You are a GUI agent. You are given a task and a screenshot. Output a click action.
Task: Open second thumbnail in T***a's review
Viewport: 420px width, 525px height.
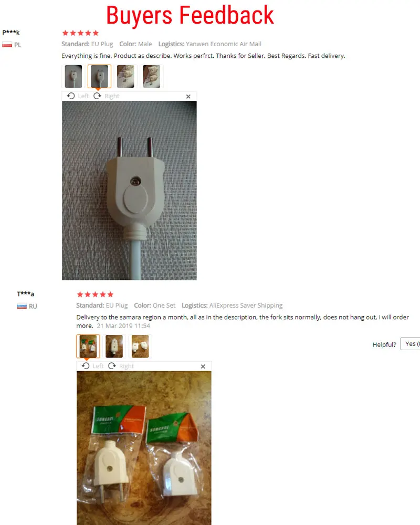click(x=114, y=346)
